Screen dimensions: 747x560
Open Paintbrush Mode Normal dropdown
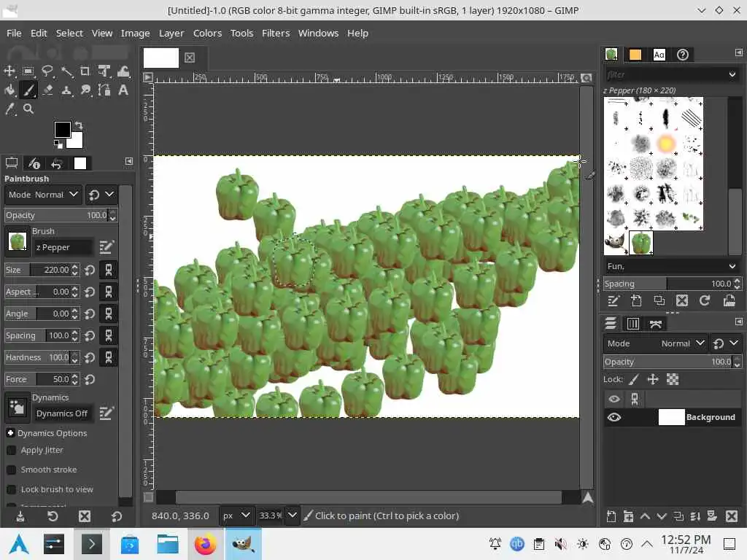[x=43, y=194]
